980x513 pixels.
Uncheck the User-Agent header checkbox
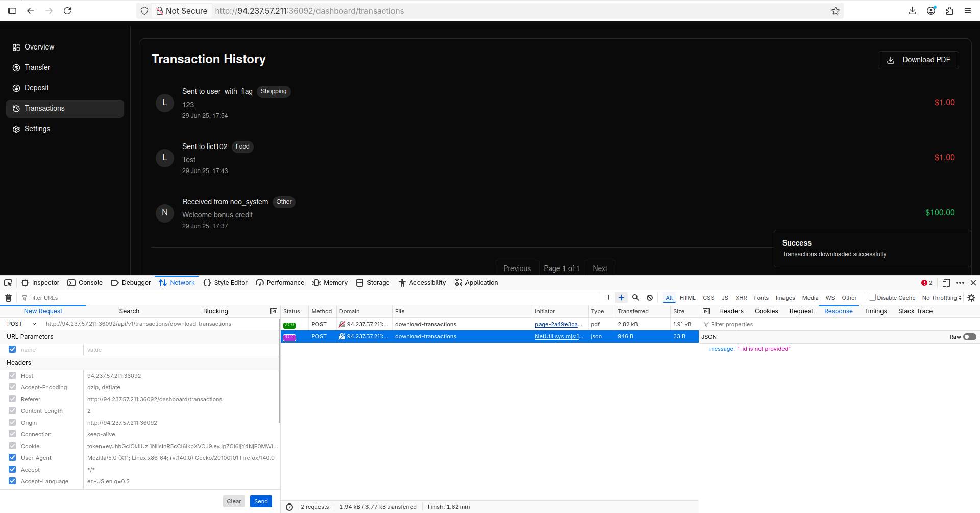tap(12, 457)
